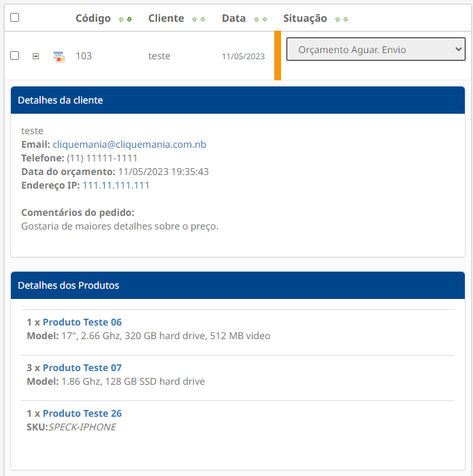Click the date 11/05/2023 cell
The width and height of the screenshot is (473, 476).
coord(244,57)
